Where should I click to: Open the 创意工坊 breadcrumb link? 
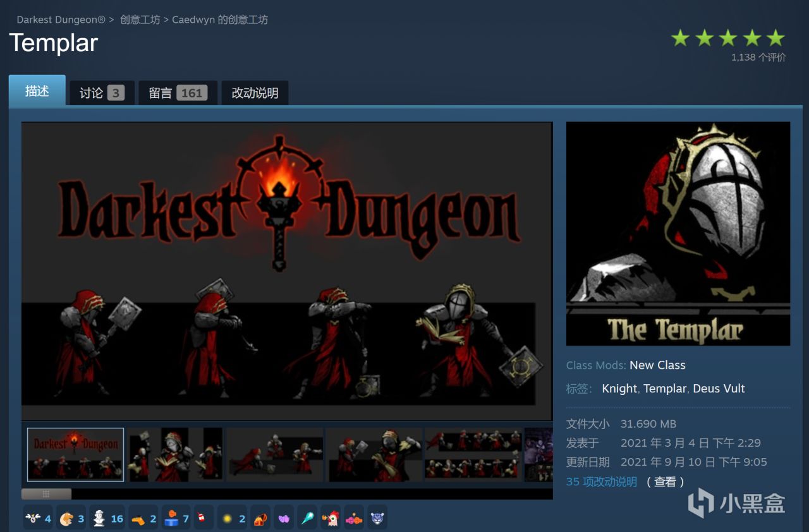pos(140,20)
